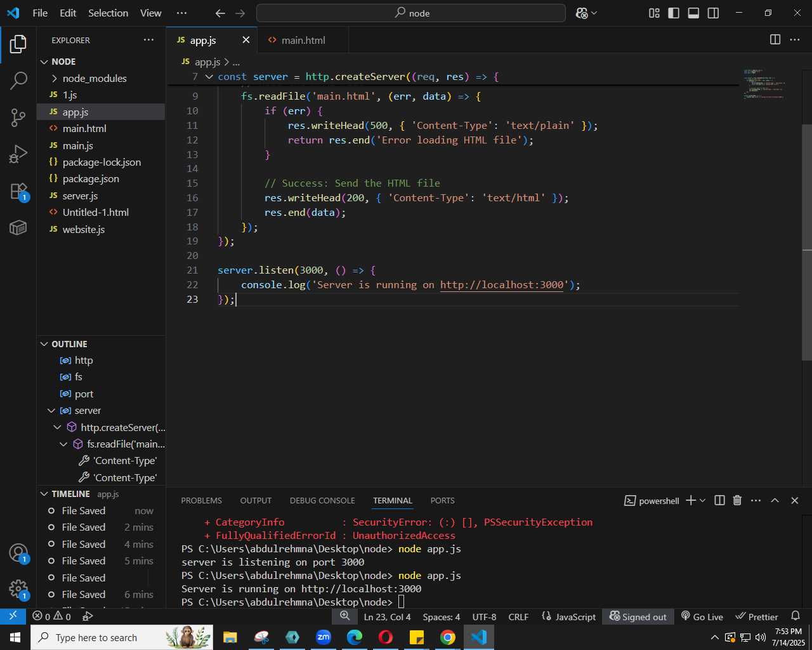
Task: Open remote window button in status bar
Action: coord(13,616)
